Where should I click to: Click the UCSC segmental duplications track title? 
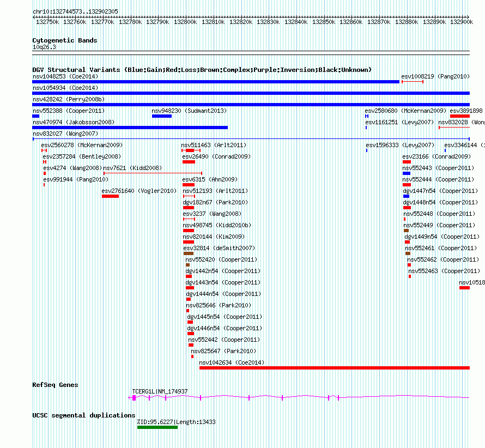tap(84, 415)
